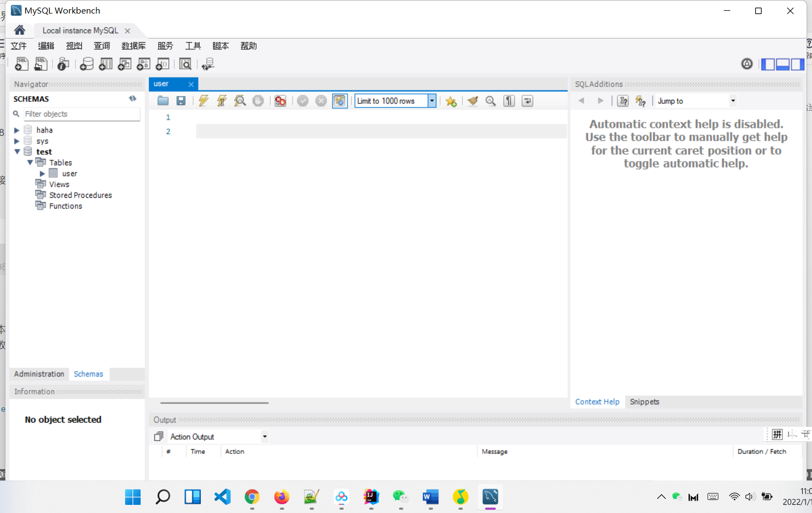Open the 查询 menu
The width and height of the screenshot is (812, 513).
pyautogui.click(x=102, y=46)
